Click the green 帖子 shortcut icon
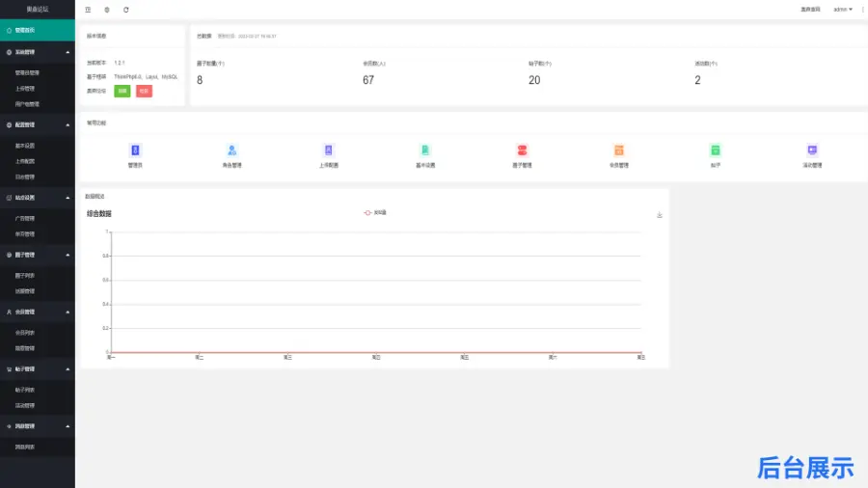Viewport: 868px width, 488px height. [716, 150]
